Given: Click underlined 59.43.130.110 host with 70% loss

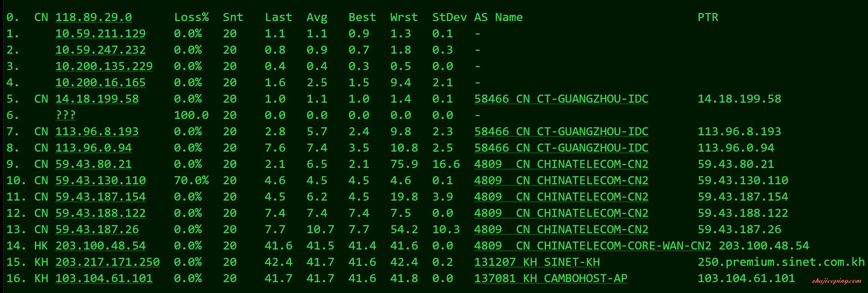Looking at the screenshot, I should [x=101, y=181].
